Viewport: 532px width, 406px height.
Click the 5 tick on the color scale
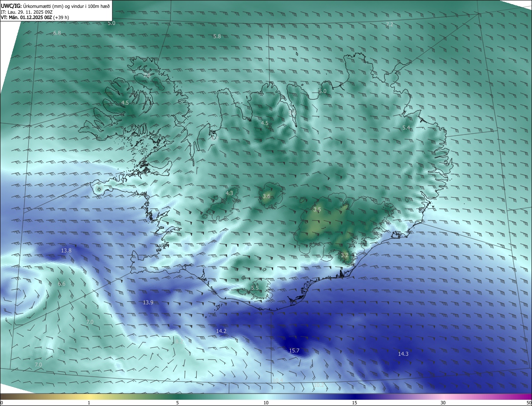177,403
